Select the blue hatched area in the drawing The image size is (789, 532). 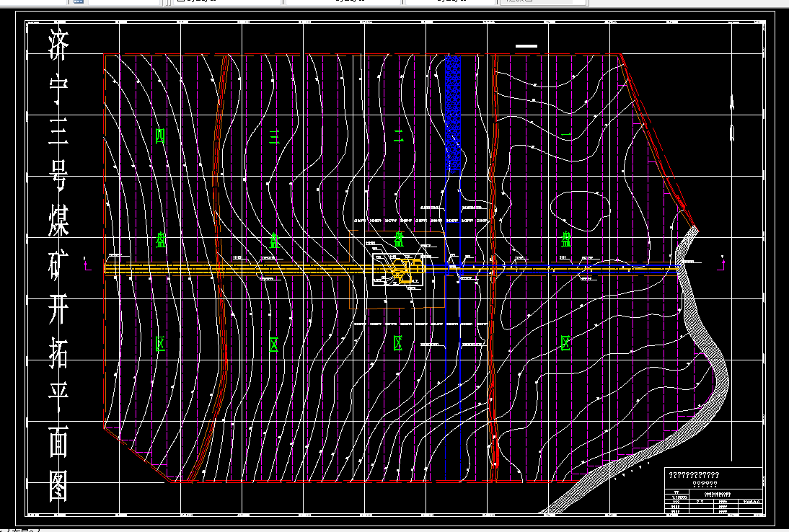tap(453, 114)
